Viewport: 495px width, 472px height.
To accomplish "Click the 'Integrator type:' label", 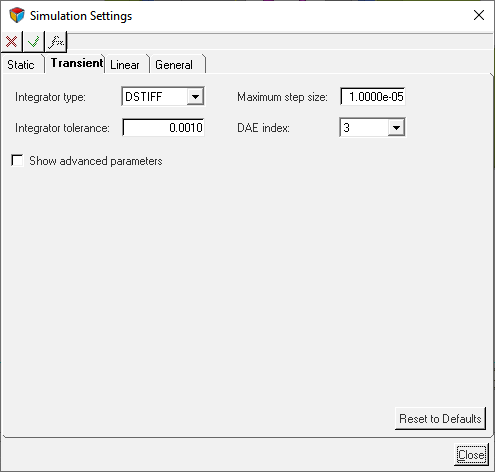I will (50, 97).
